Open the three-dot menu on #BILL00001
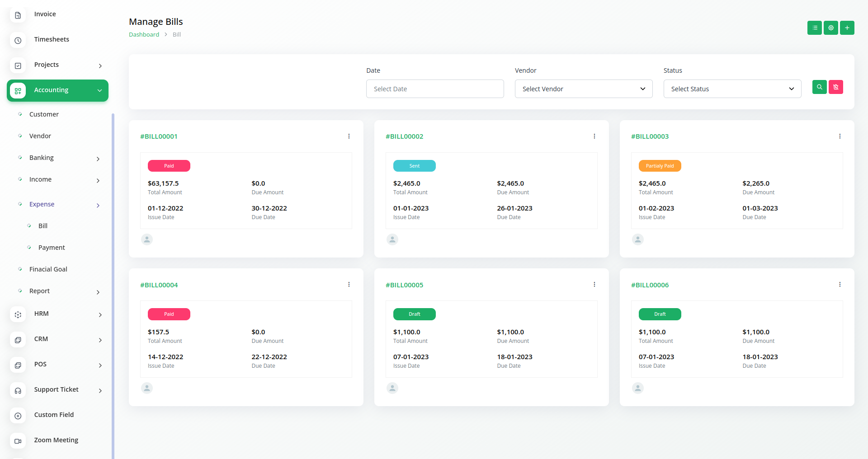Screen dimensions: 868x459 tap(349, 136)
